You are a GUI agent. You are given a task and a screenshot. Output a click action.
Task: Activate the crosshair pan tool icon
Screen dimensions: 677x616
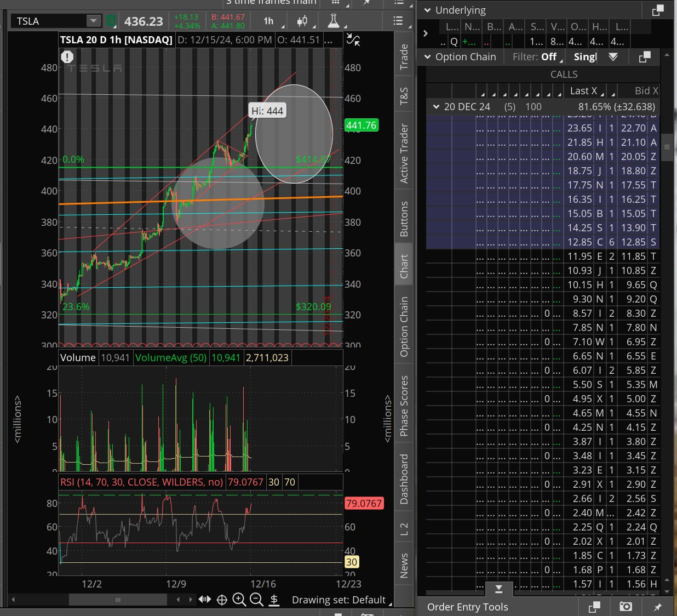pyautogui.click(x=222, y=600)
